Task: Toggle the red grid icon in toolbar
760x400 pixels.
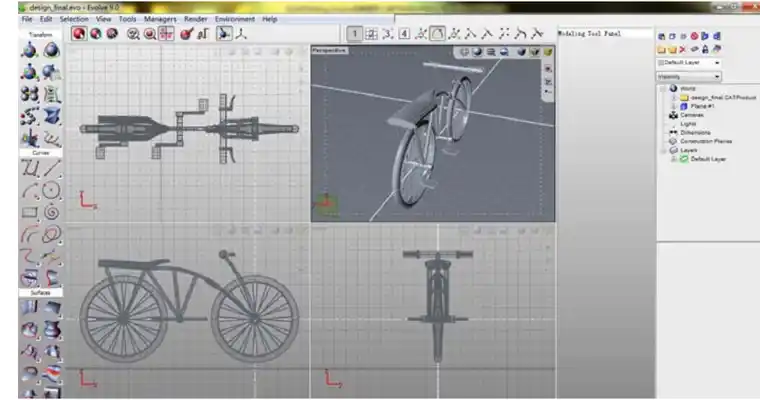Action: [166, 33]
